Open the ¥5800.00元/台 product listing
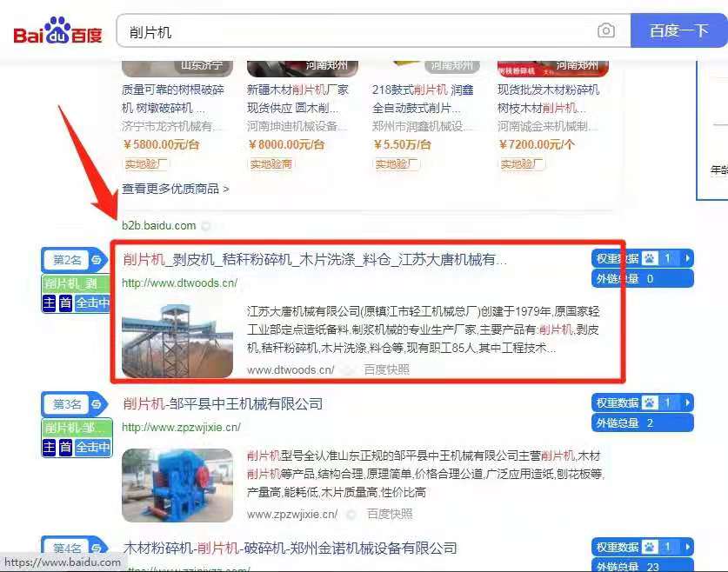The image size is (728, 572). point(163,145)
